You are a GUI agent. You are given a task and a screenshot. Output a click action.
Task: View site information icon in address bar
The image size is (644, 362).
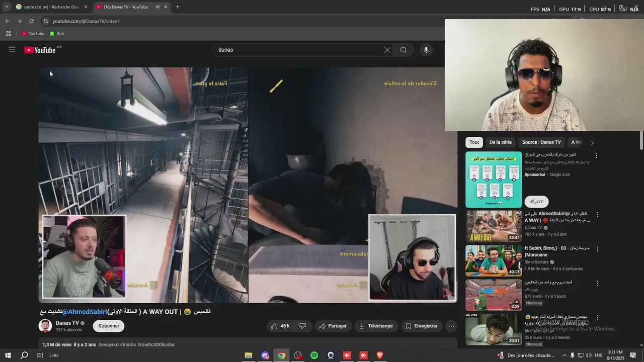[46, 21]
